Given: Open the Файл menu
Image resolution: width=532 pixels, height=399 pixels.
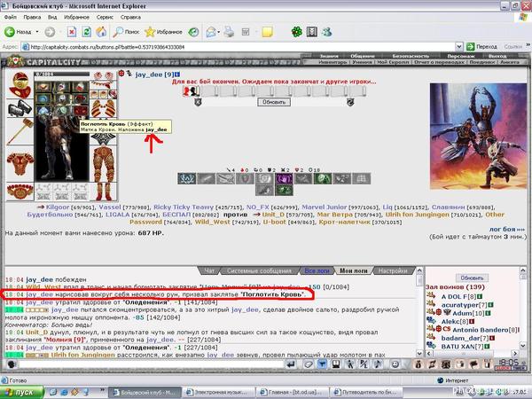Looking at the screenshot, I should click(10, 17).
